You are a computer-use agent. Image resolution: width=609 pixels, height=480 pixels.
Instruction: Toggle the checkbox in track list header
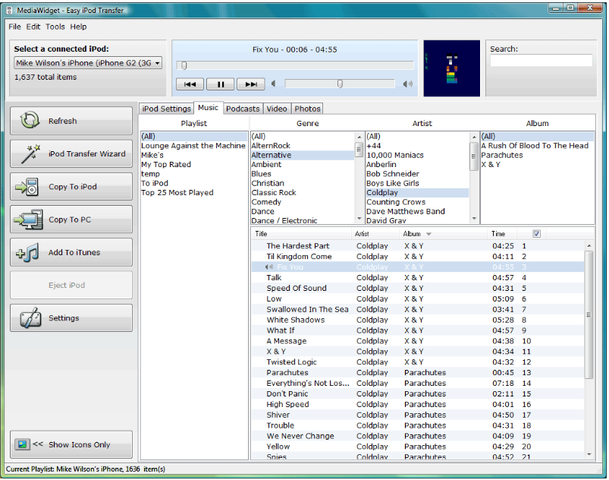coord(536,233)
